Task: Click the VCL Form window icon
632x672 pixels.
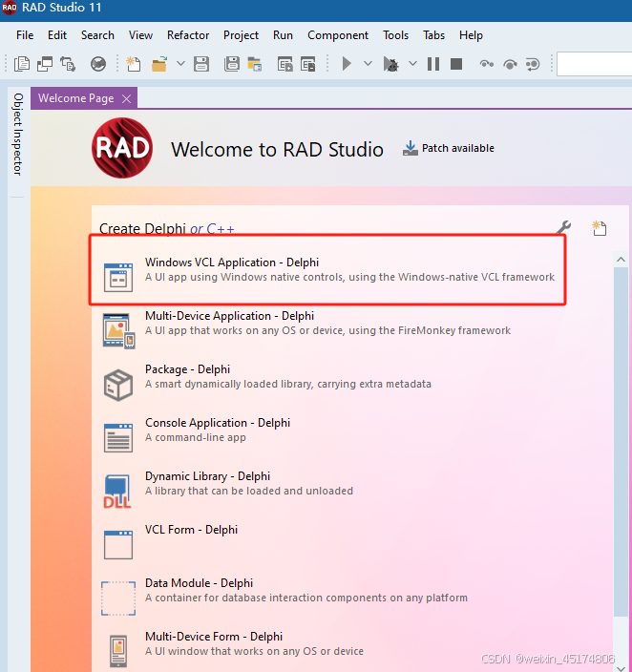Action: [118, 545]
